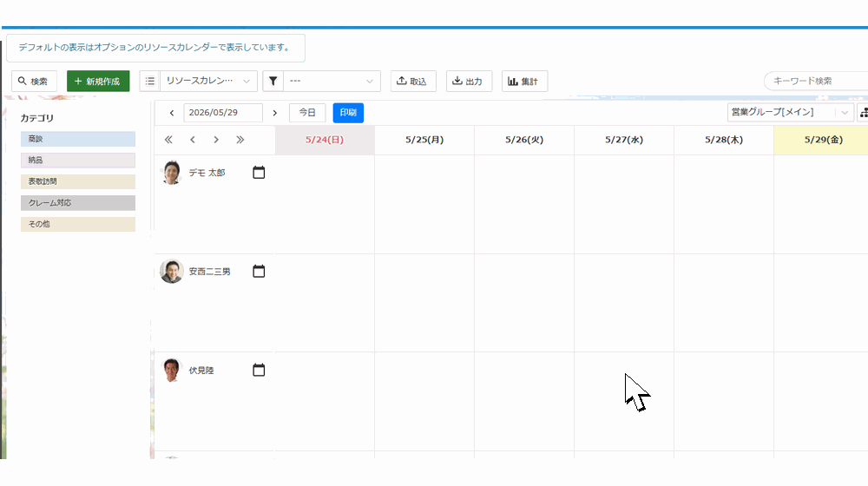Select the クレーム対応 category swatch
The image size is (868, 486).
(x=78, y=202)
